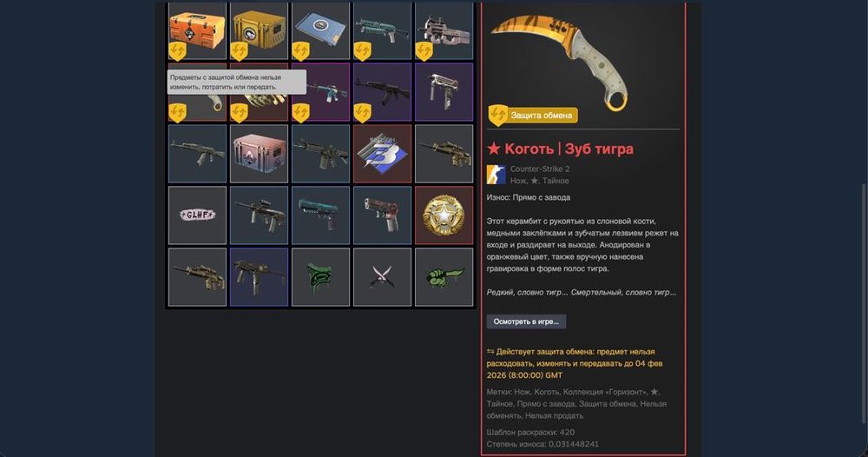Select the P90 submachine gun item

click(444, 30)
